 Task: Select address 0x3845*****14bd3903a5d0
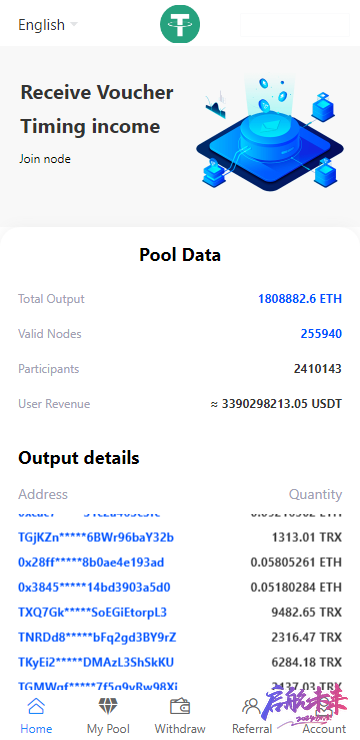[x=94, y=588]
